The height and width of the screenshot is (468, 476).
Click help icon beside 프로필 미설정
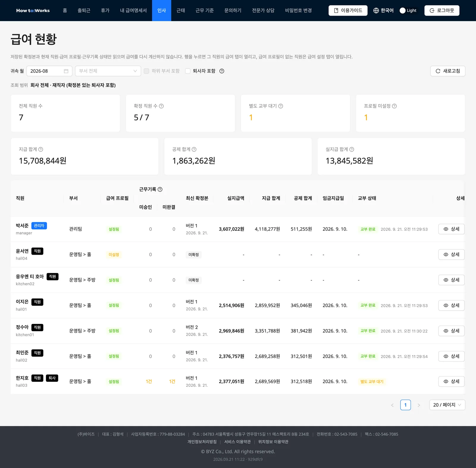[x=394, y=106]
